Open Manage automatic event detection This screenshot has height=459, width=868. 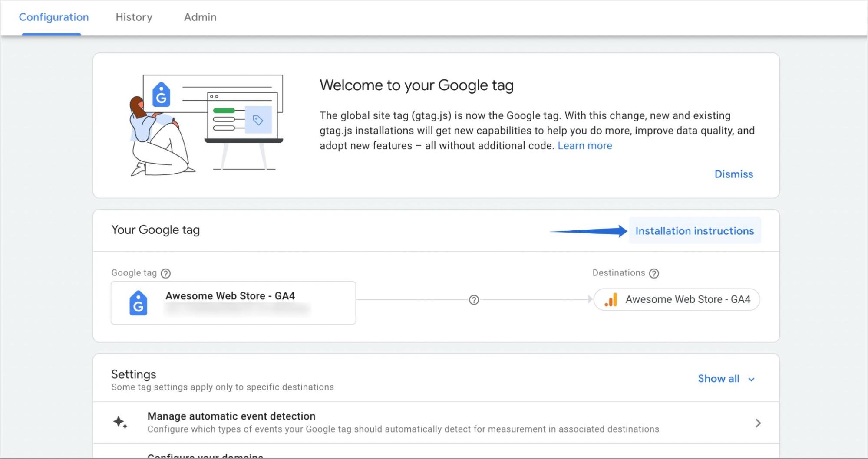[x=436, y=423]
